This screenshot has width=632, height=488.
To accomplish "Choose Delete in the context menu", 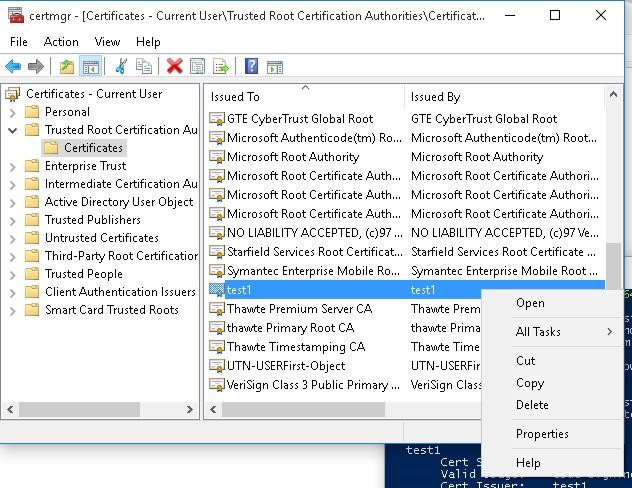I will (532, 405).
